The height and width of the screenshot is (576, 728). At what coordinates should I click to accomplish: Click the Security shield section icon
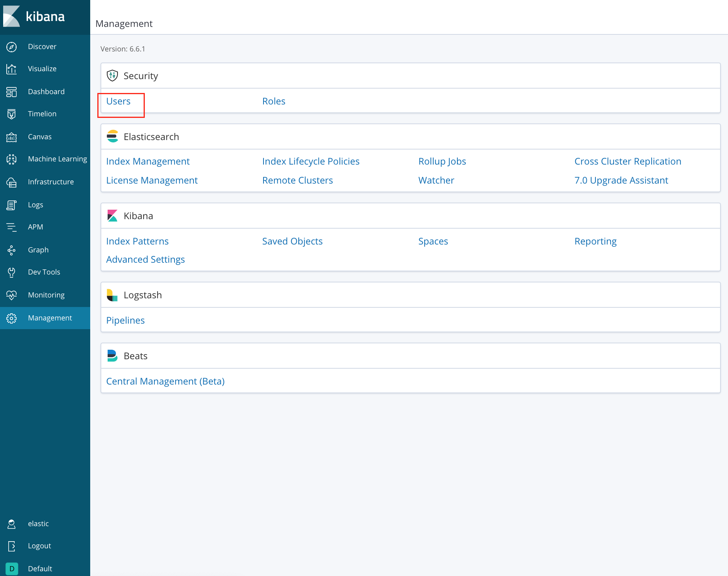112,76
